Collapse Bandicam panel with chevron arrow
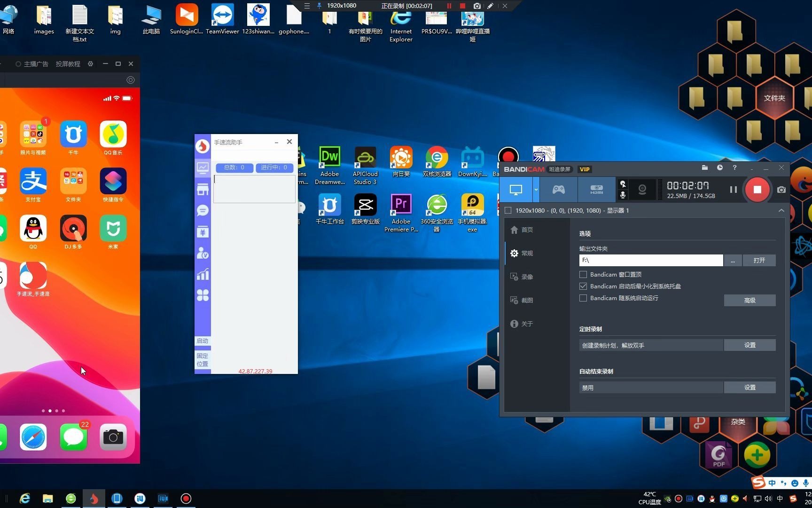This screenshot has width=812, height=508. click(781, 210)
